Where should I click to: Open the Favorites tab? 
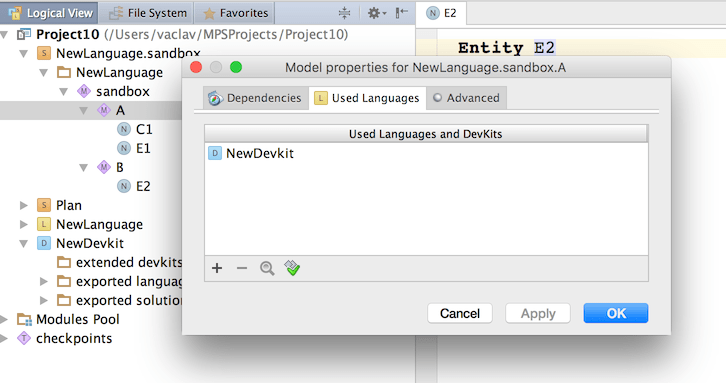(x=235, y=13)
